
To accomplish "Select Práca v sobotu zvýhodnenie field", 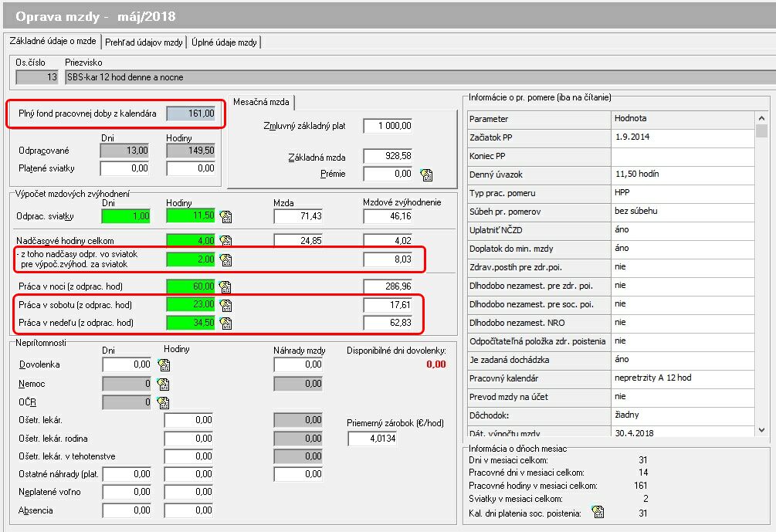I will tap(388, 305).
